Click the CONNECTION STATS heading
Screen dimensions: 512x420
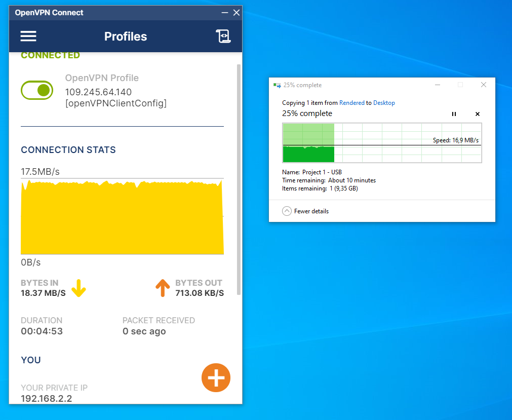pyautogui.click(x=68, y=150)
